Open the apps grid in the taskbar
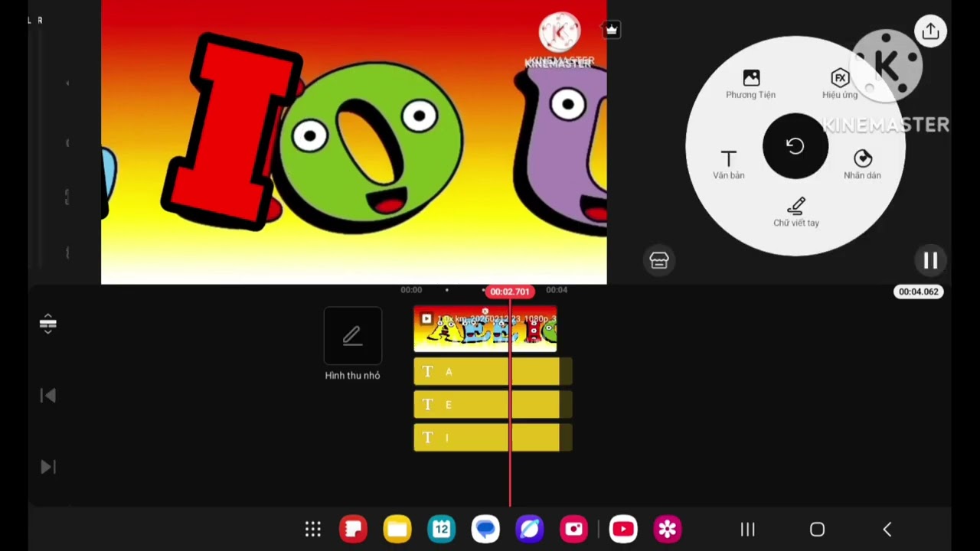 coord(313,529)
